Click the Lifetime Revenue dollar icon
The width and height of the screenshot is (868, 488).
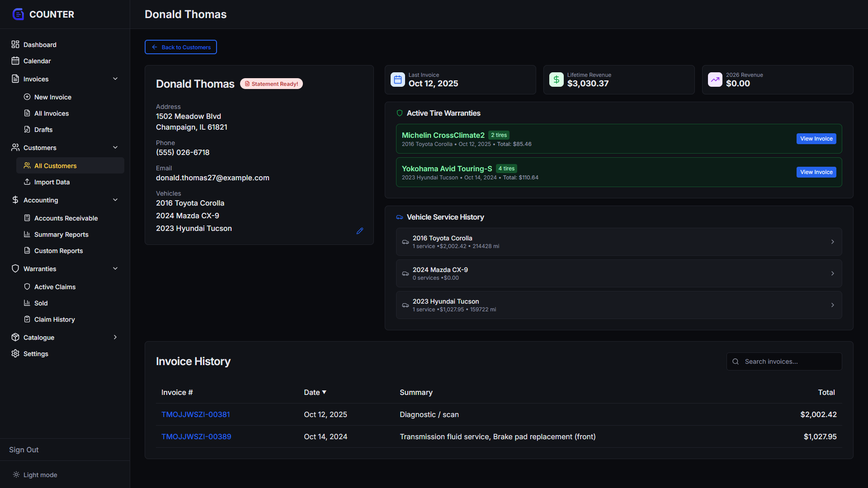pos(557,80)
